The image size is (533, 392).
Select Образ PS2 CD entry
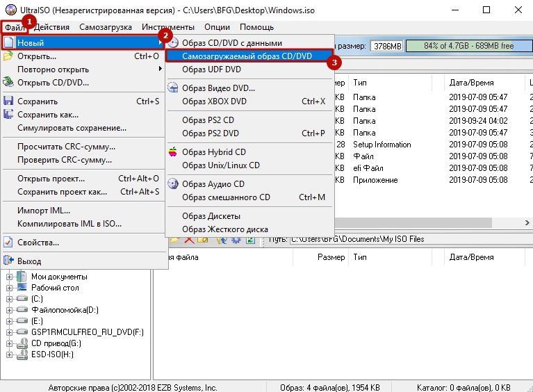click(249, 120)
